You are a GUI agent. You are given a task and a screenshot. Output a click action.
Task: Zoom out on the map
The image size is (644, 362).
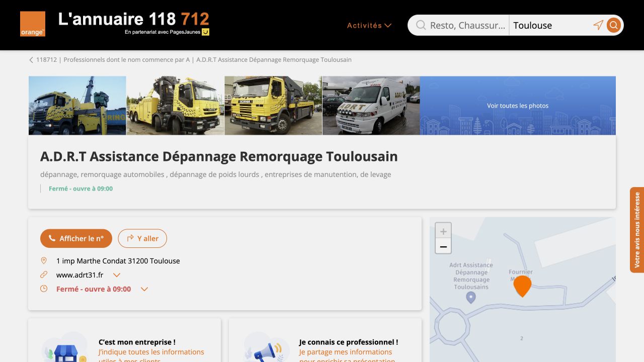[443, 246]
